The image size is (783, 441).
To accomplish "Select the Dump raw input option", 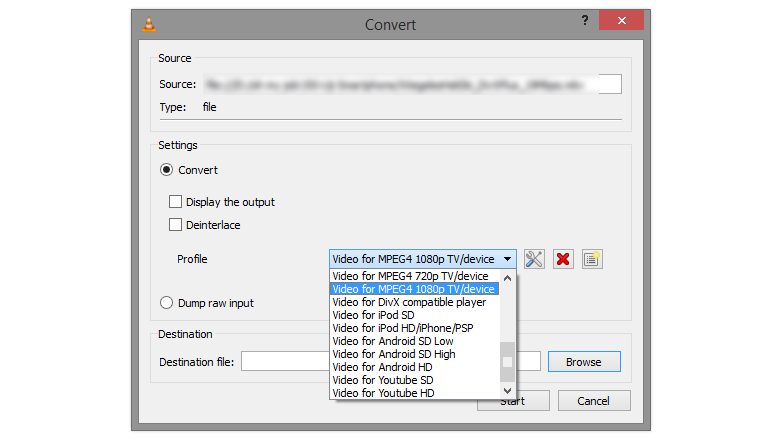I will click(168, 302).
